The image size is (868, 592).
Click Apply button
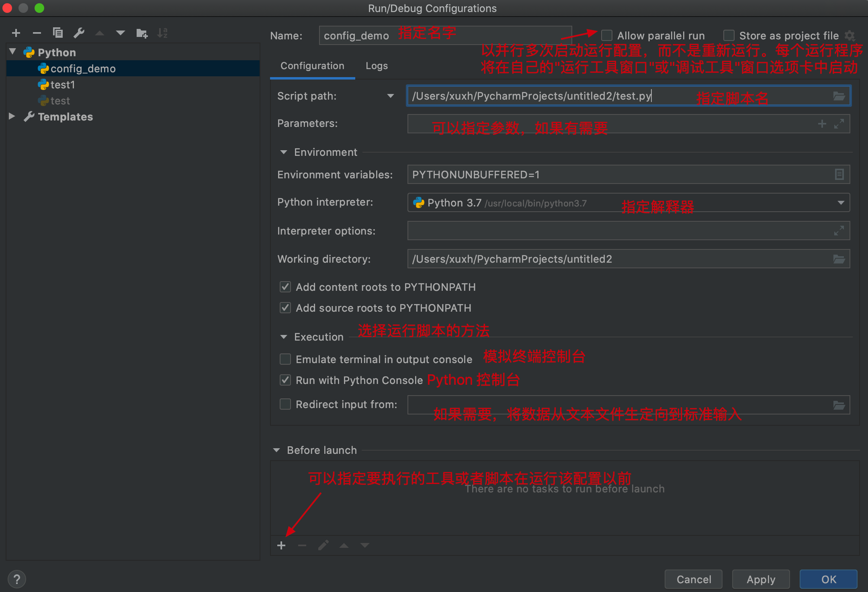761,579
